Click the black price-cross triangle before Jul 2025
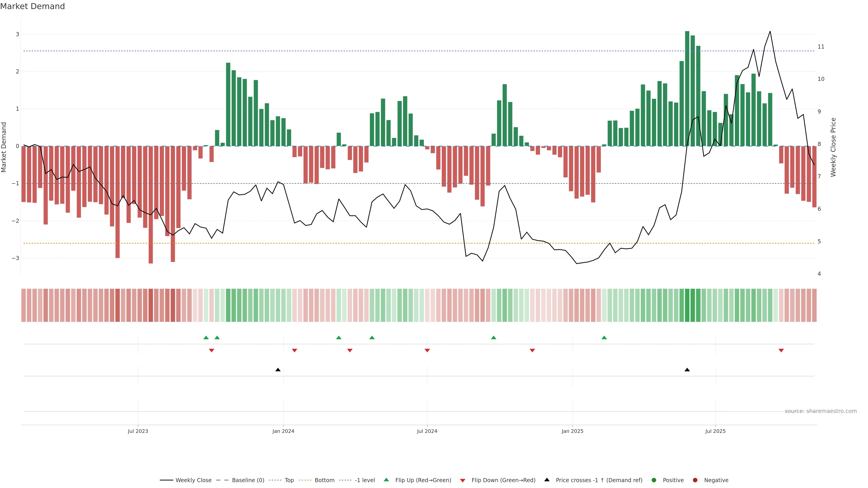The height and width of the screenshot is (488, 868). click(687, 370)
